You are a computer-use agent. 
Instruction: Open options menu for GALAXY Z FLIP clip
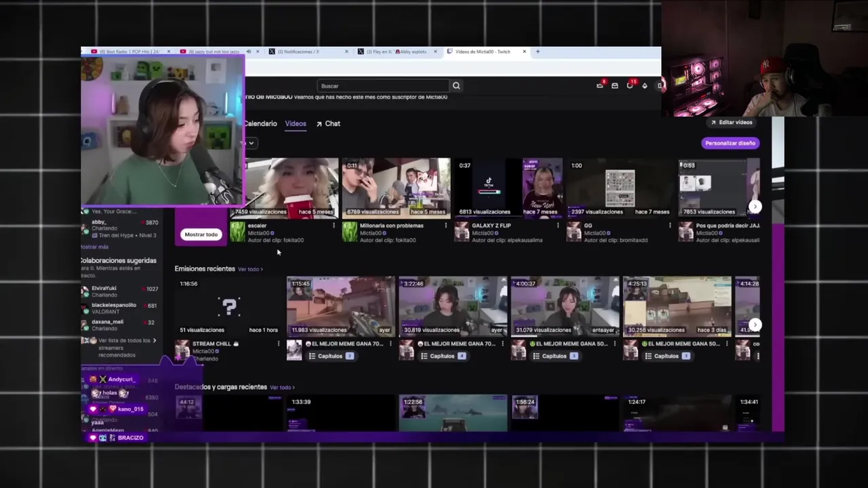[x=557, y=226]
